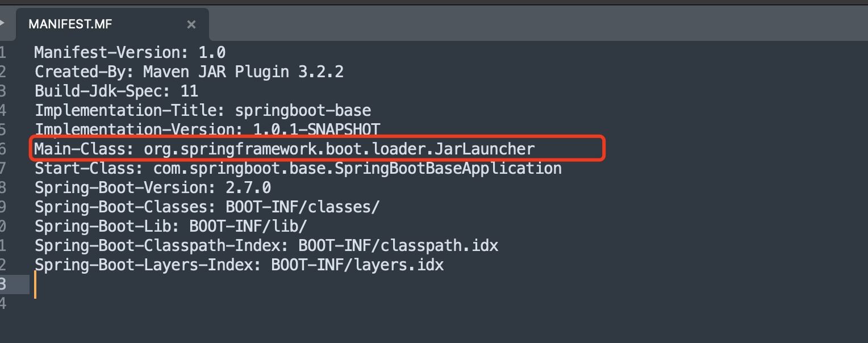Click the Spring-Boot-Layers-Index layers.idx line
The width and height of the screenshot is (868, 343).
coord(239,265)
